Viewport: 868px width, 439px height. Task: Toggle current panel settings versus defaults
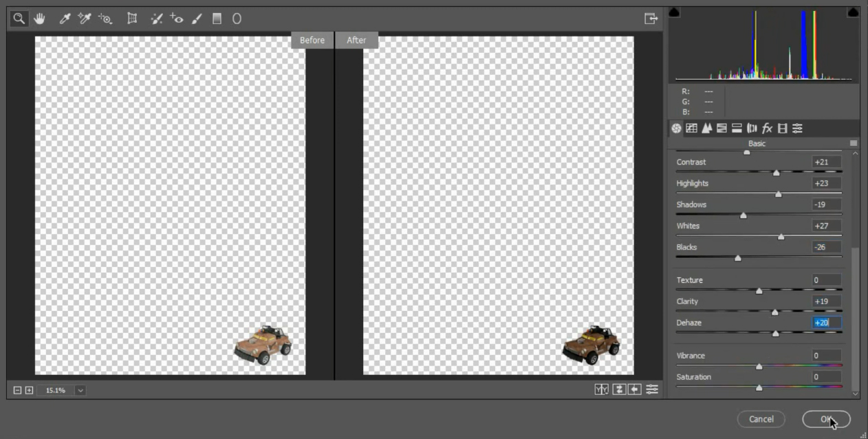click(x=651, y=389)
